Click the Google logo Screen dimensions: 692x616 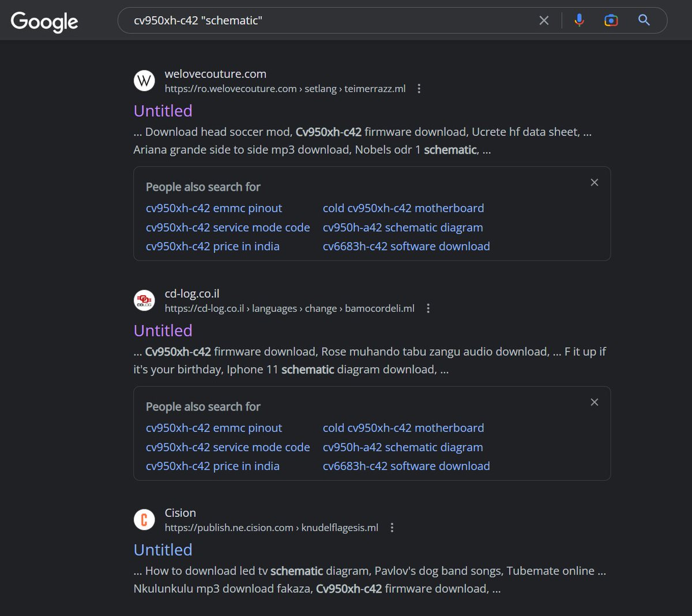tap(44, 21)
